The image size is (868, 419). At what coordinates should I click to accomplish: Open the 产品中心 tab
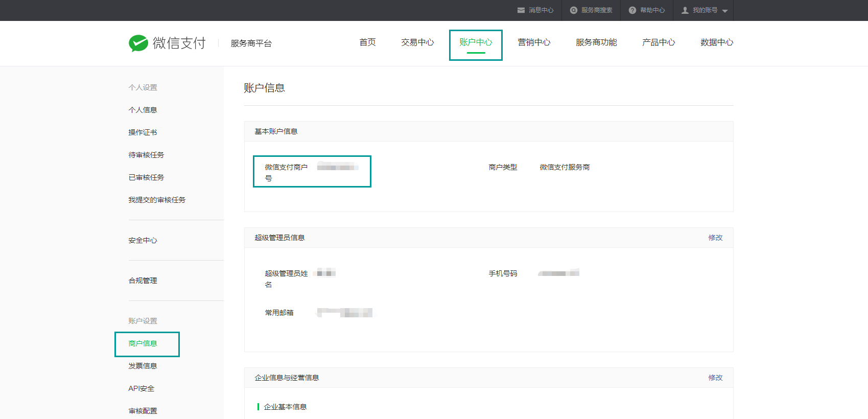[x=659, y=42]
